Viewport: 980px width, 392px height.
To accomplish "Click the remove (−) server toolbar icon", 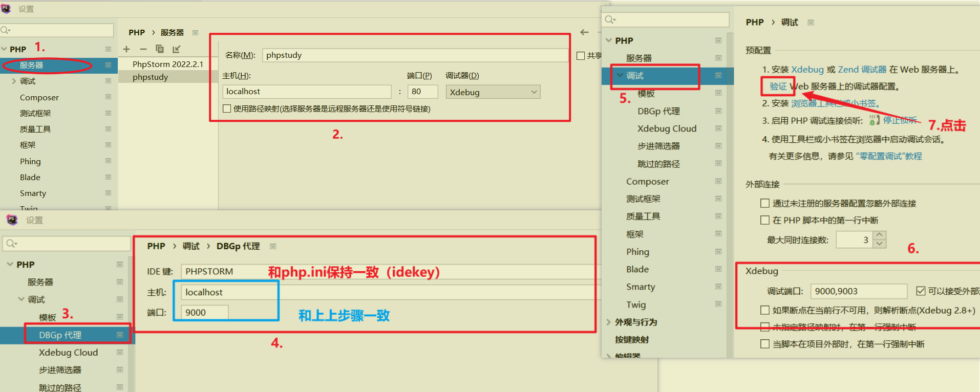I will click(143, 49).
